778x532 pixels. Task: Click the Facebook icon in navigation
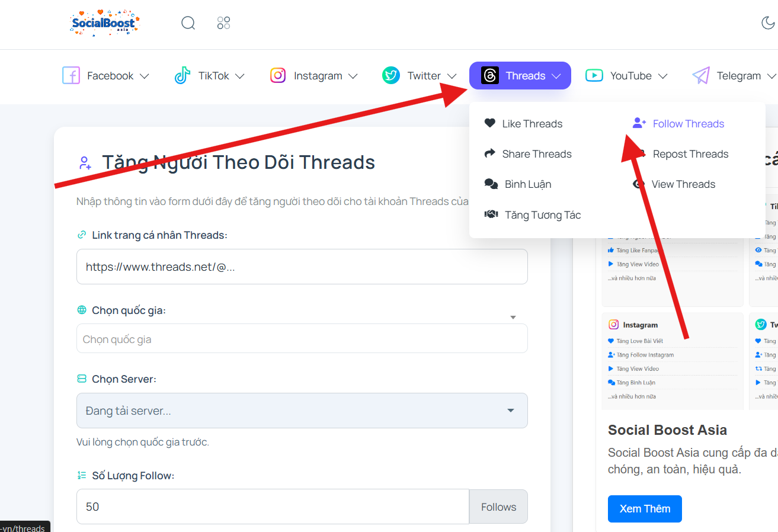(x=71, y=76)
